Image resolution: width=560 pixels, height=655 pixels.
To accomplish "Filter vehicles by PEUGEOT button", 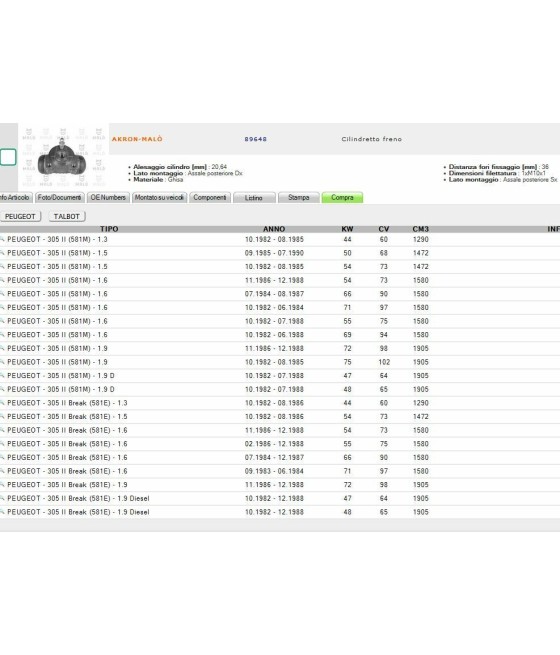I will coord(20,216).
